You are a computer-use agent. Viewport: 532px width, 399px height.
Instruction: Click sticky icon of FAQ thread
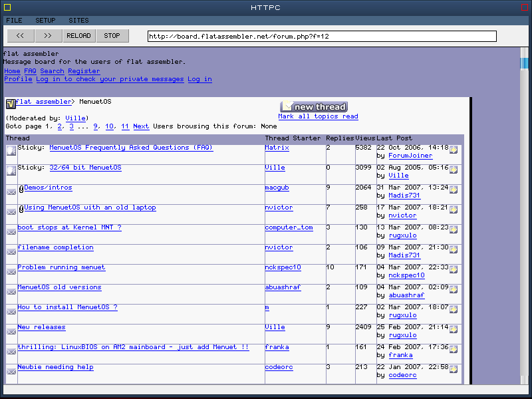11,151
